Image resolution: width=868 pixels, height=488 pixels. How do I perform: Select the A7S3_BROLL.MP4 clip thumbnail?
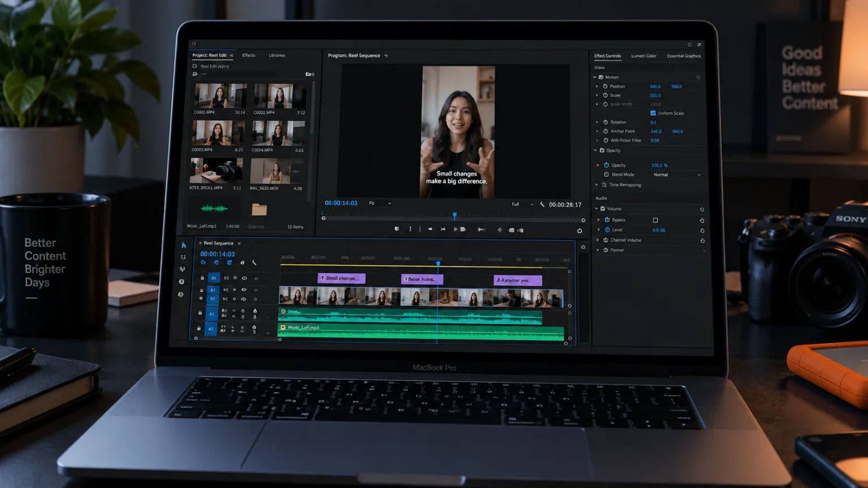click(x=216, y=171)
